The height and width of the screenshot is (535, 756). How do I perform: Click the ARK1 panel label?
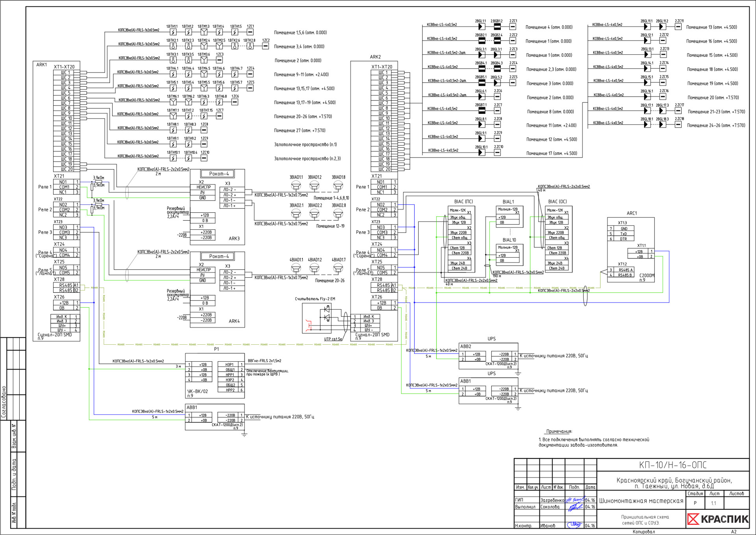point(41,65)
